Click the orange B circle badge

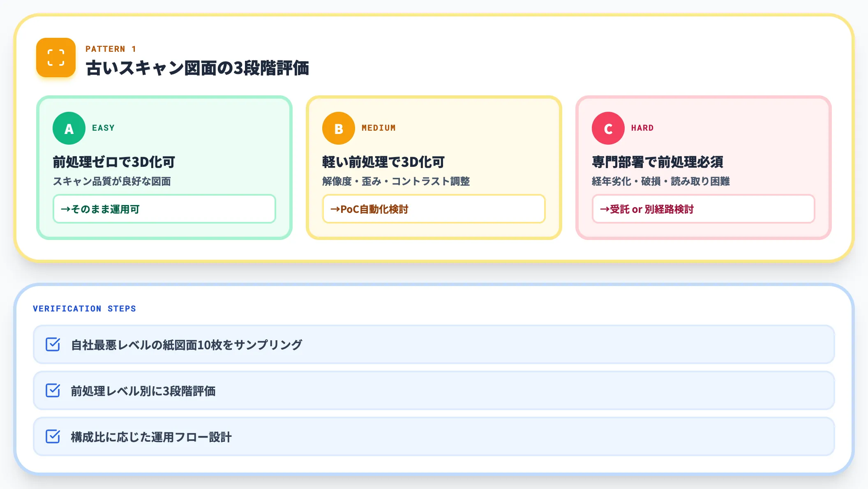pos(339,128)
